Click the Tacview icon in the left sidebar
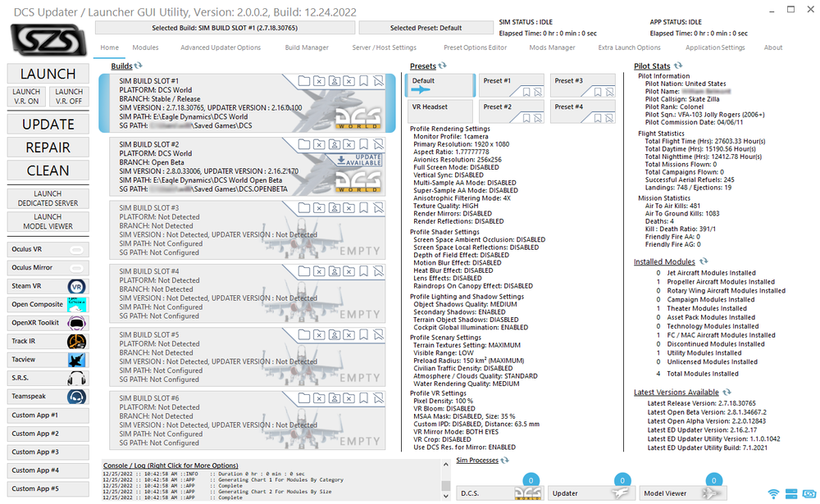This screenshot has width=820, height=504. click(75, 359)
